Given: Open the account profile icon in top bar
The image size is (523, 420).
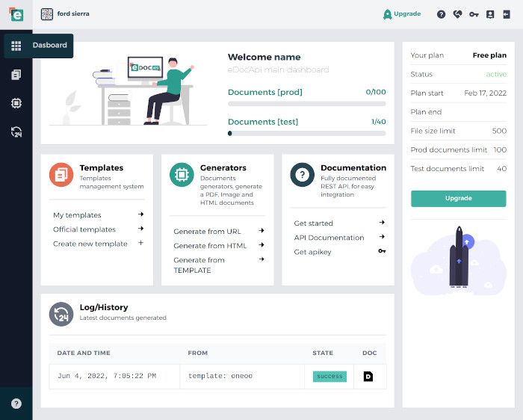Looking at the screenshot, I should [490, 14].
